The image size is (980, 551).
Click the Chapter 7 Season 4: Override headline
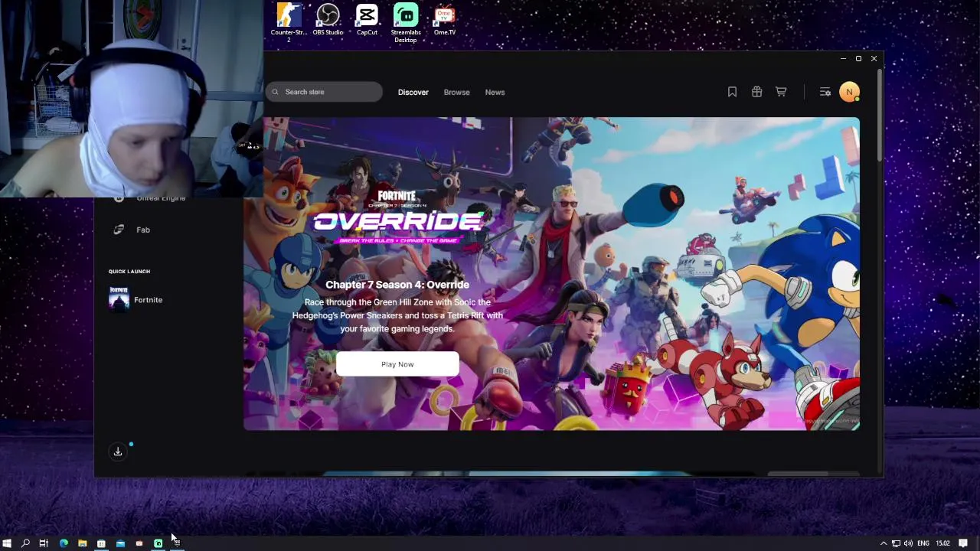(x=397, y=285)
